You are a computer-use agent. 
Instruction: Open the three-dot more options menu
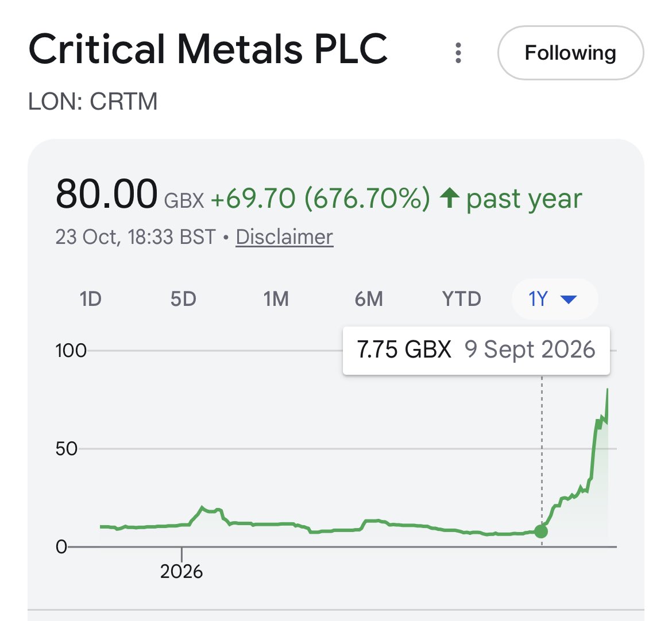(x=458, y=53)
